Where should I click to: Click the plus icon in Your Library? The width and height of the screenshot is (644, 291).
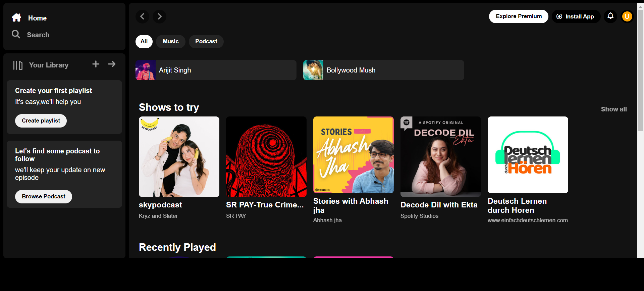tap(96, 64)
